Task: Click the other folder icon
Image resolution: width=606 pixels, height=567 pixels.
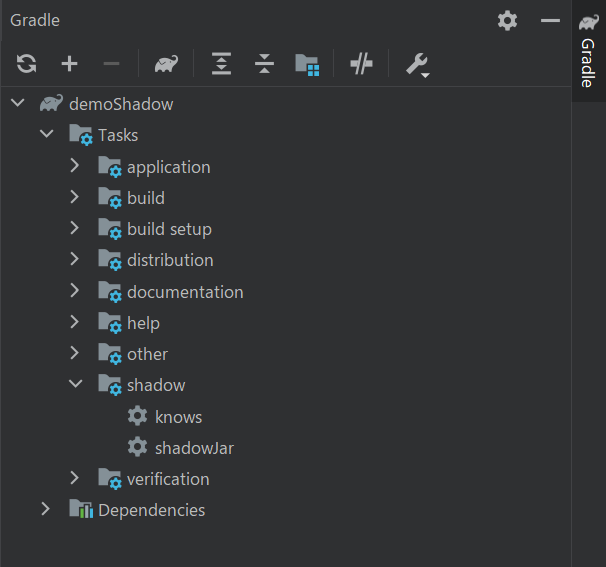Action: (x=110, y=354)
